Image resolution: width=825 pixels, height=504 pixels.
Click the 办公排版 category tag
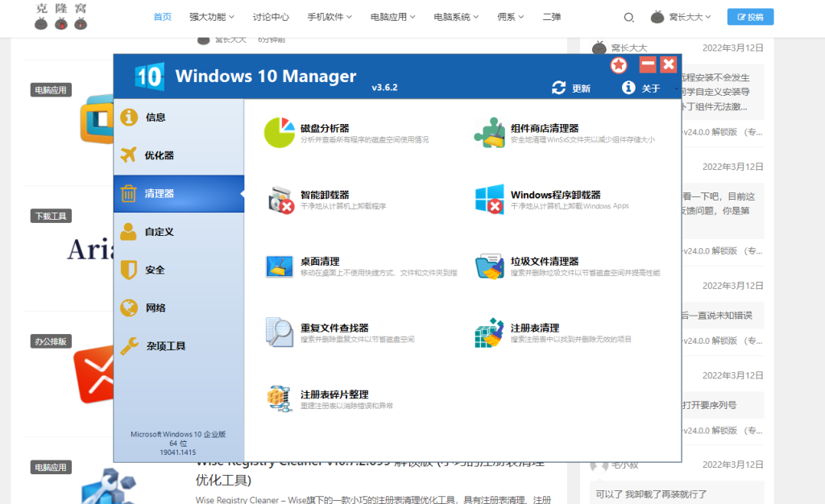pyautogui.click(x=51, y=341)
